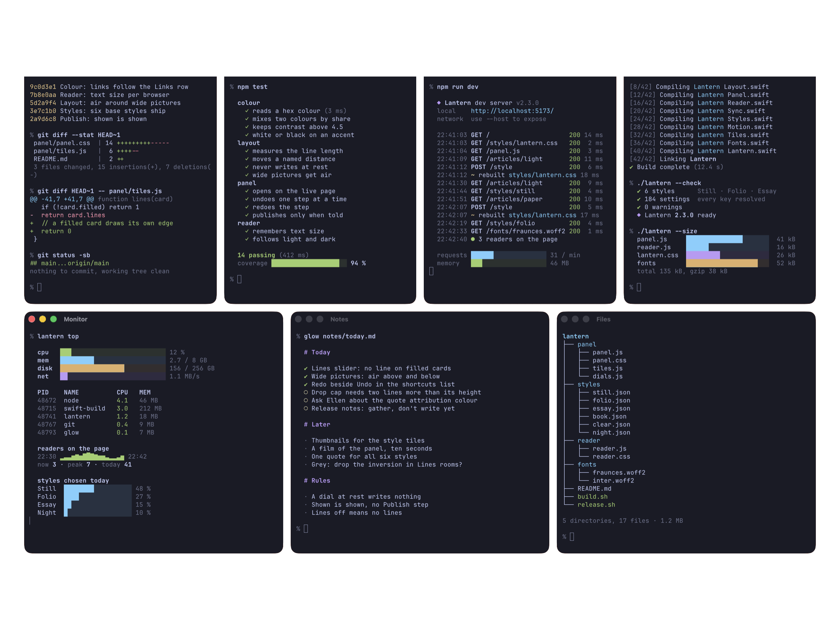
Task: Select the Notes window title
Action: tap(339, 319)
